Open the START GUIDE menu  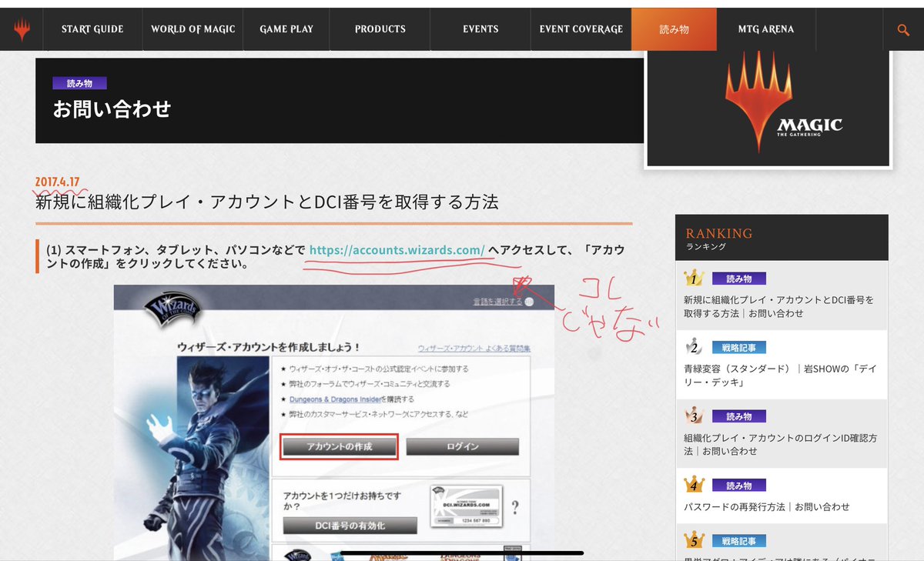[x=92, y=29]
